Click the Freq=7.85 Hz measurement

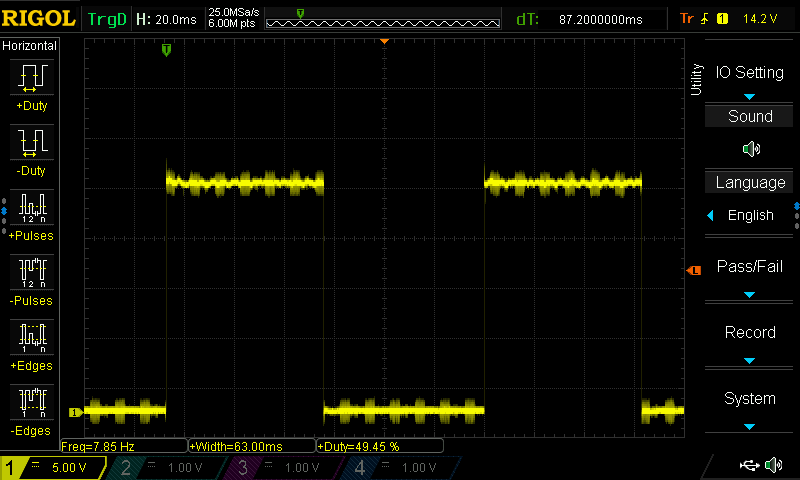124,446
